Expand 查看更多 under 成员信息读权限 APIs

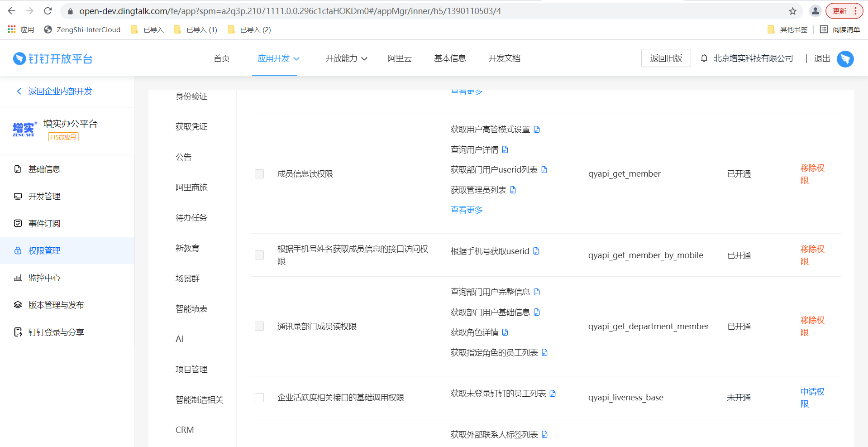466,210
